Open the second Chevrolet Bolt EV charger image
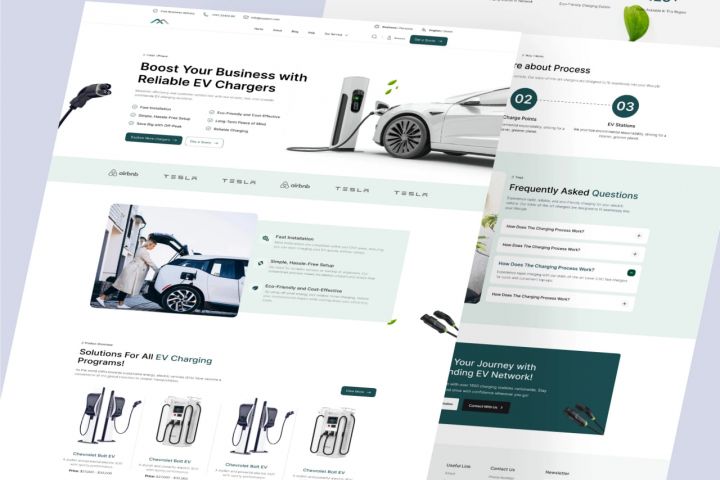The width and height of the screenshot is (720, 480). point(180,423)
